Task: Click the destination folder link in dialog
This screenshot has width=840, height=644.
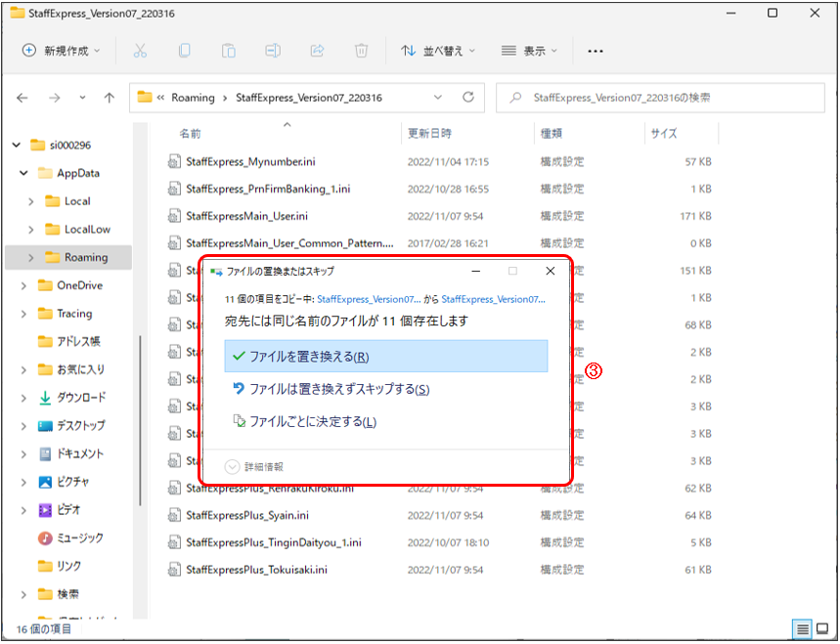Action: click(x=494, y=299)
